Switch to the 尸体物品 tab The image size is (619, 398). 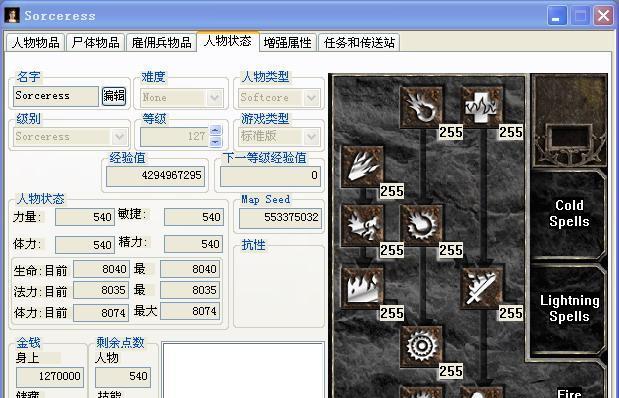(96, 43)
